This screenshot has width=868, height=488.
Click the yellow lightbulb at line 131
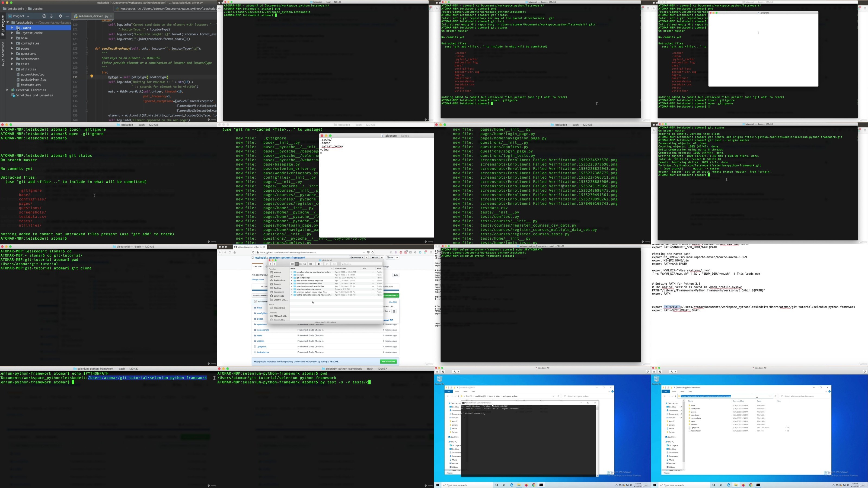(x=92, y=77)
